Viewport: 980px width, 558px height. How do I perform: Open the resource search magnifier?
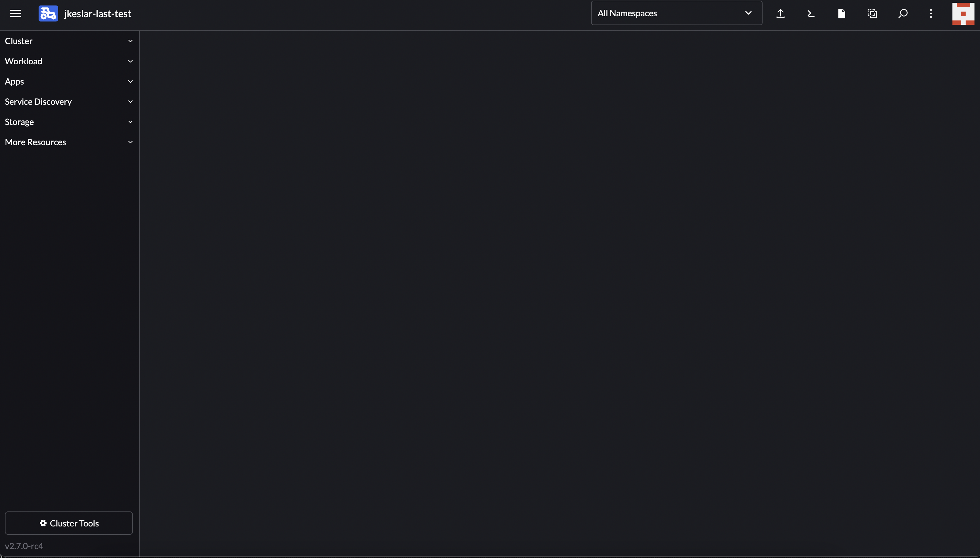click(903, 13)
